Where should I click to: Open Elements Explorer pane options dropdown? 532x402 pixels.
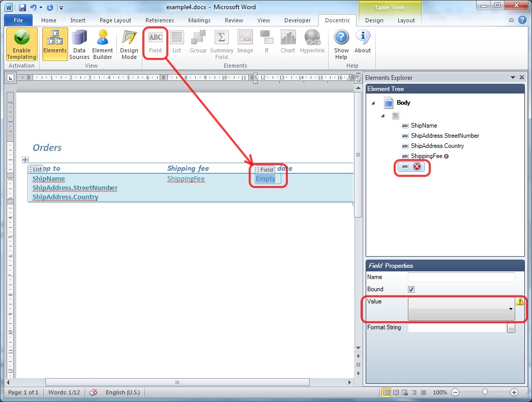pos(513,78)
